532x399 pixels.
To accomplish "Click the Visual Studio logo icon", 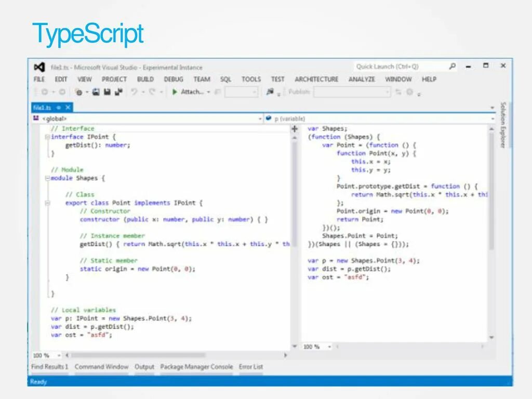I will [39, 67].
